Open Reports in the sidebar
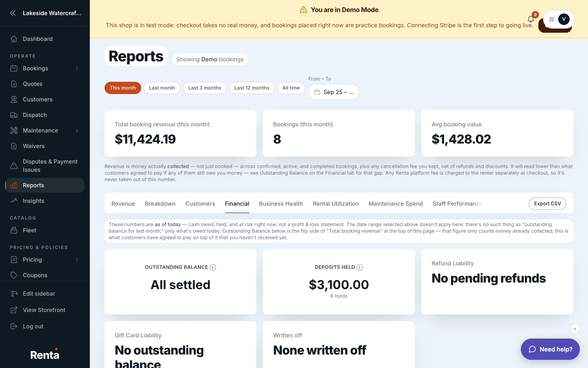Viewport: 588px width, 368px height. [x=45, y=185]
